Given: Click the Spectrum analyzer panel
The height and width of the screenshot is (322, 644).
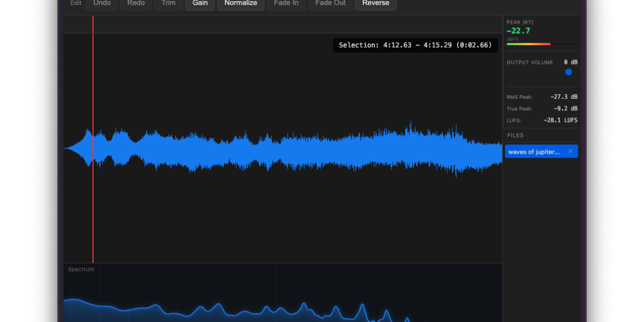Looking at the screenshot, I should [282, 294].
